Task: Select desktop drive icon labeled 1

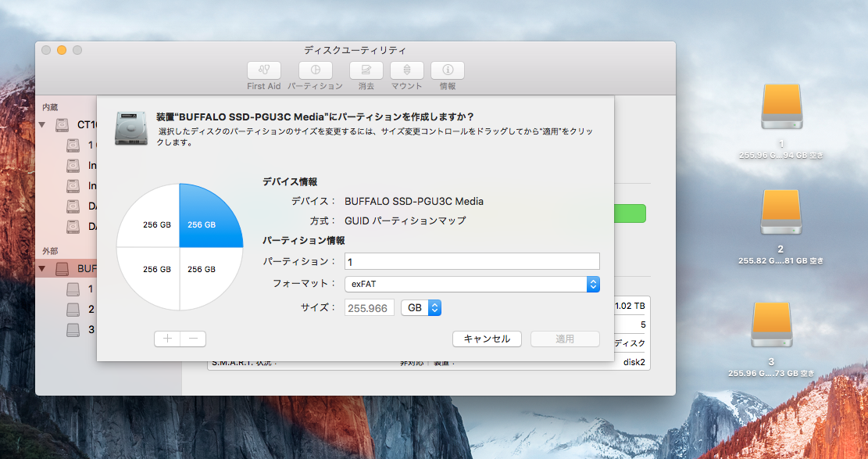Action: 781,106
